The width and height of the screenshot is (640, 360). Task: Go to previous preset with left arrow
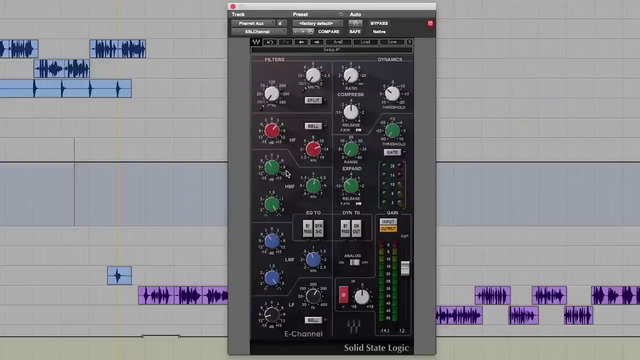tap(302, 42)
